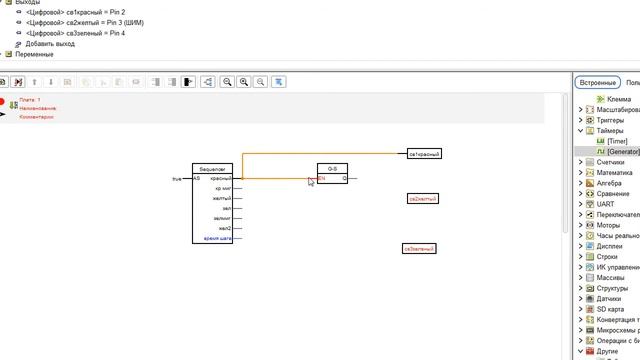Viewport: 640px width, 360px height.
Task: Click the EN input of G-S block
Action: pyautogui.click(x=322, y=178)
